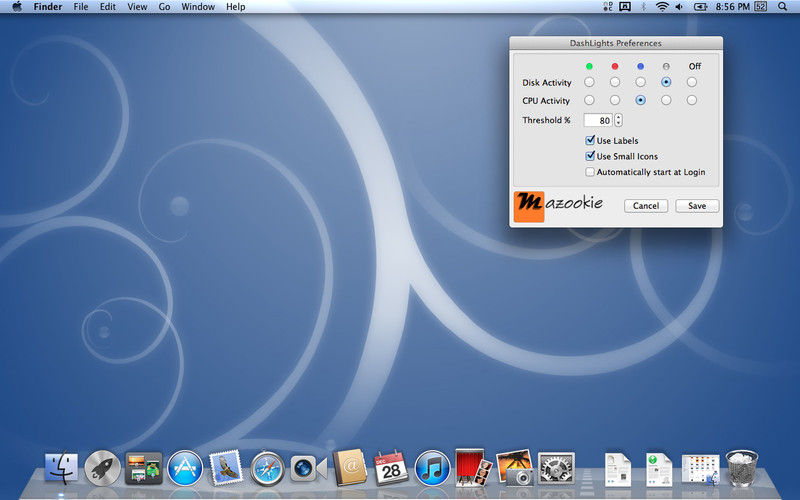Image resolution: width=800 pixels, height=500 pixels.
Task: Open the File menu
Action: (x=81, y=7)
